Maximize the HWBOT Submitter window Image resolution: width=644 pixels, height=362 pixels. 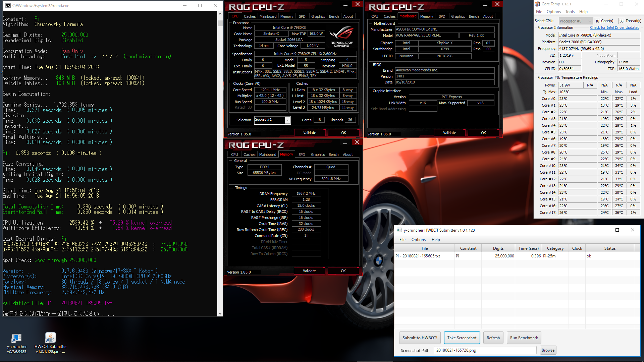click(x=617, y=230)
